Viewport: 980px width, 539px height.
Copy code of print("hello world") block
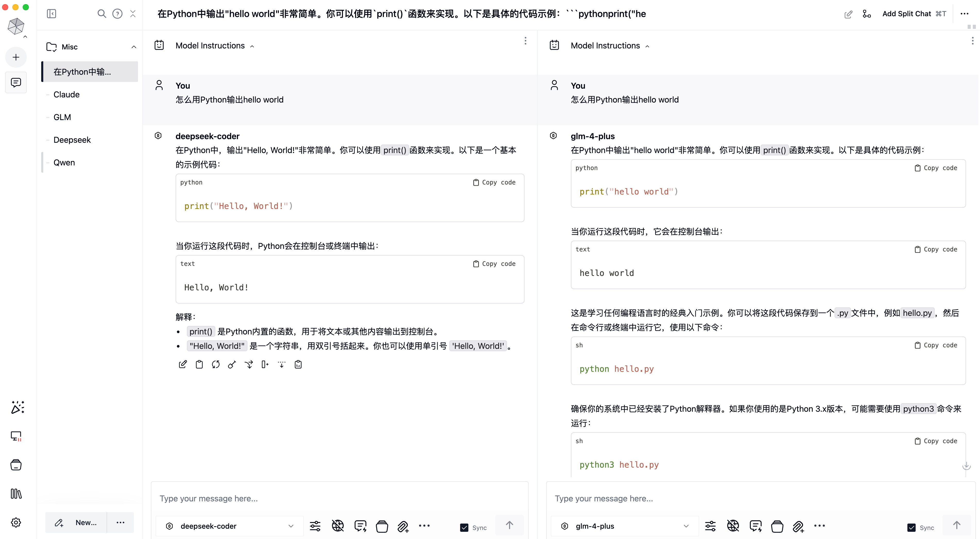tap(936, 168)
